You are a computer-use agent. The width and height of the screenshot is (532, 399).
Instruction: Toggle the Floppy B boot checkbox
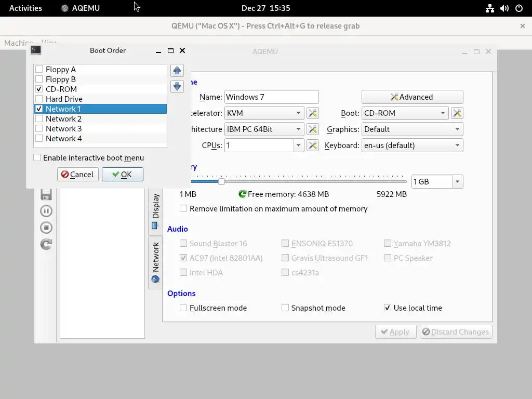pyautogui.click(x=39, y=79)
